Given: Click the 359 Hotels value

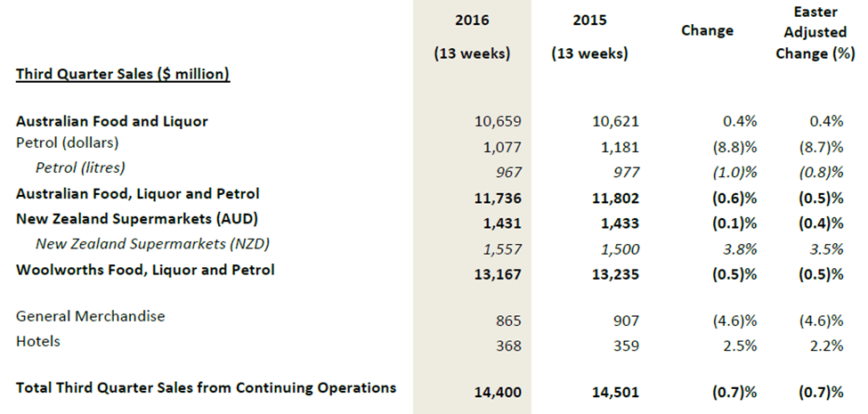Looking at the screenshot, I should pos(626,346).
